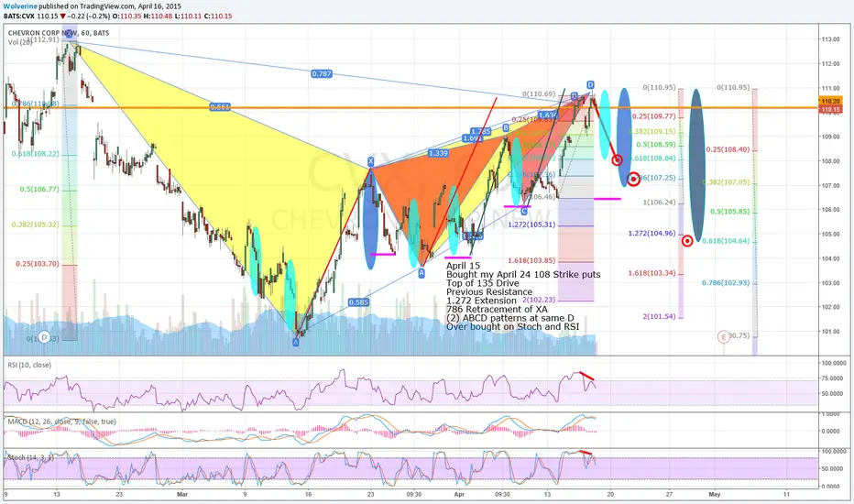Open the Wolverine author profile link
The width and height of the screenshot is (854, 504).
point(20,6)
